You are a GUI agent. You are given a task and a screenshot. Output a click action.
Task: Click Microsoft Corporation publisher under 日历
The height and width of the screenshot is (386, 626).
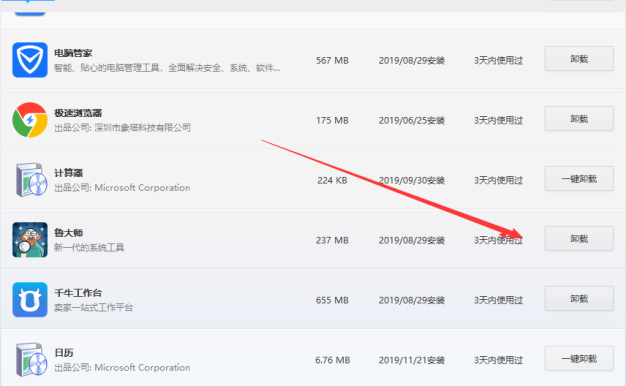point(122,367)
